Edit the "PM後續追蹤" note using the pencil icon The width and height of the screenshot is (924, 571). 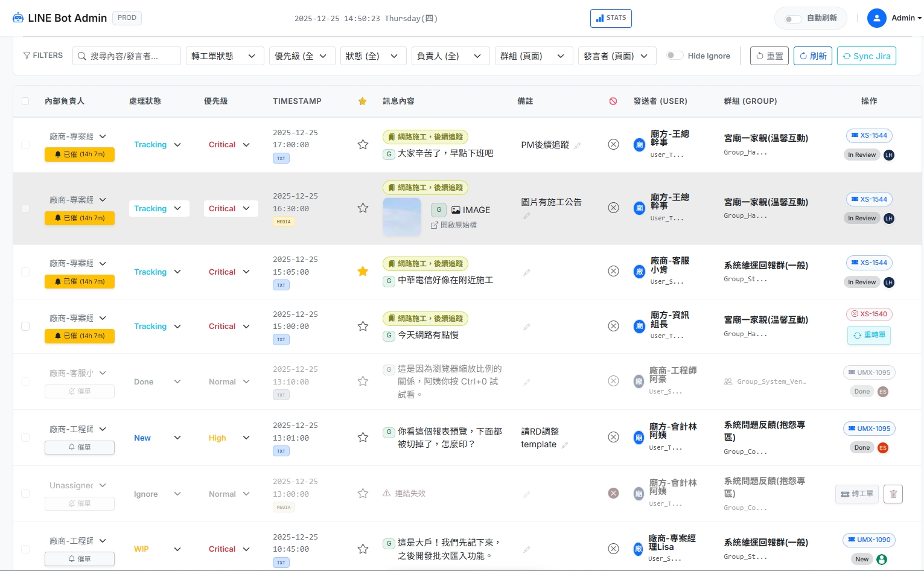point(578,145)
